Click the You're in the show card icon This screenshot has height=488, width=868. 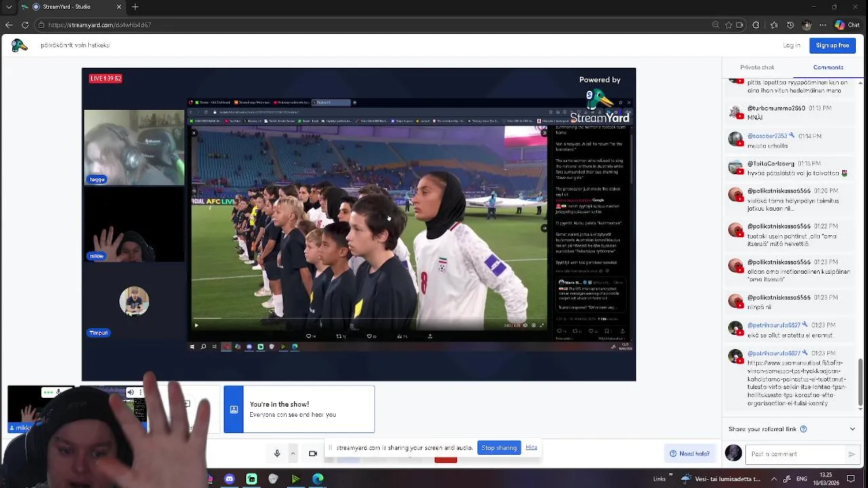(233, 409)
